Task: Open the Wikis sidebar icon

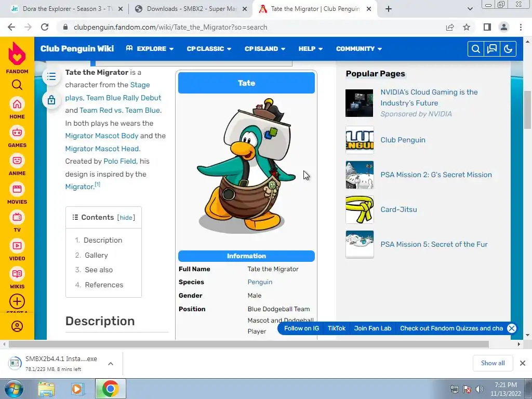Action: point(17,274)
